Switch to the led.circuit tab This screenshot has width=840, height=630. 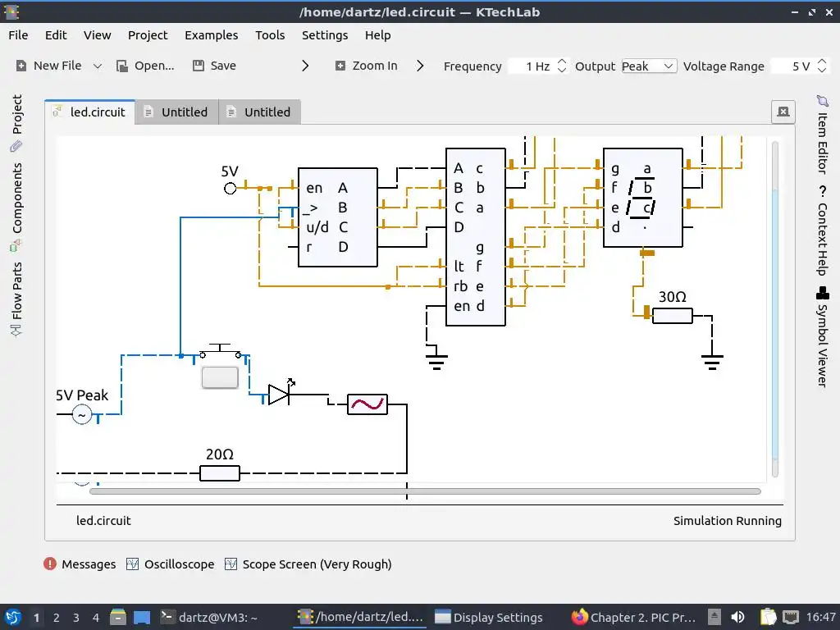pos(90,112)
